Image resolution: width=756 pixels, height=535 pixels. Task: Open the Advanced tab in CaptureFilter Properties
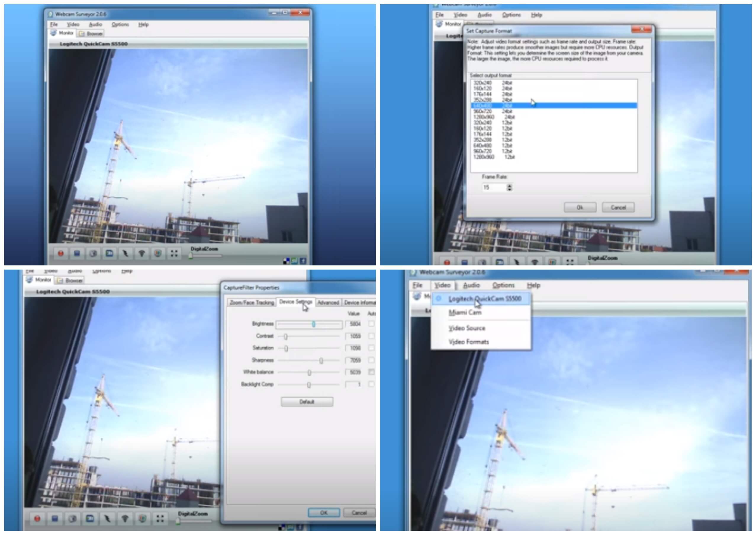click(x=328, y=302)
